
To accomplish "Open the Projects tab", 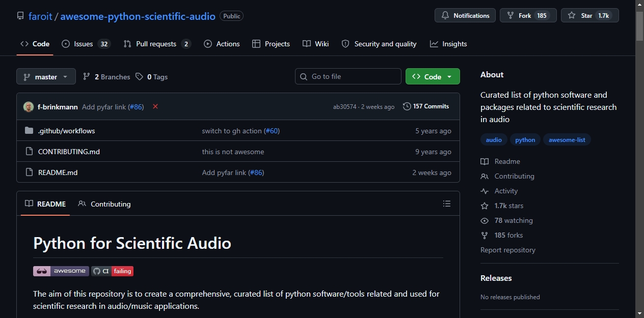I will 271,44.
